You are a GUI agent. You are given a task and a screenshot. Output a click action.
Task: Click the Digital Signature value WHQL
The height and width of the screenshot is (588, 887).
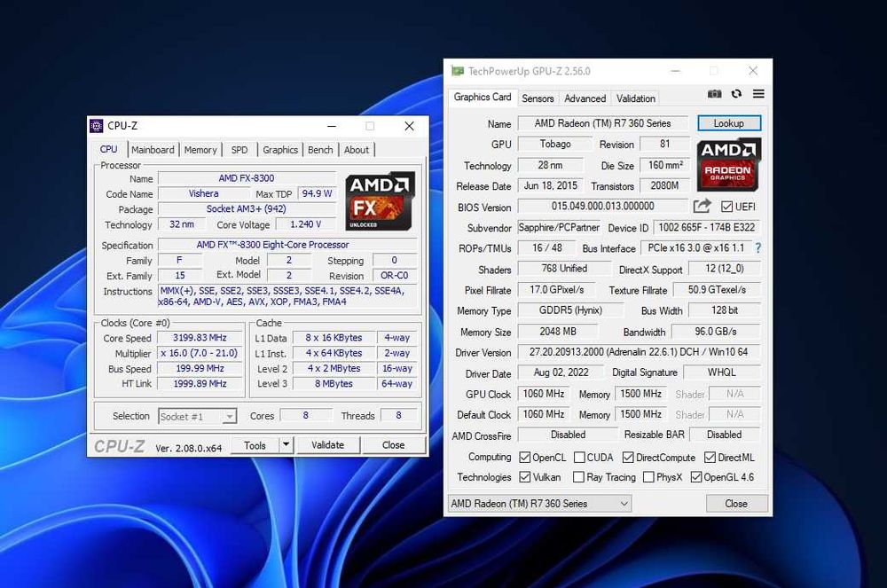pos(722,372)
